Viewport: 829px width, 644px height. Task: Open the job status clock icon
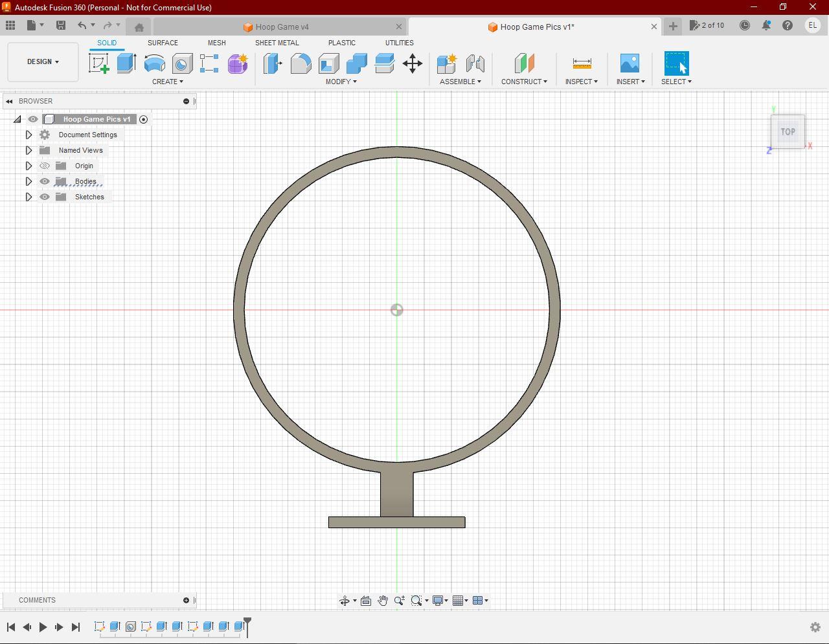745,26
